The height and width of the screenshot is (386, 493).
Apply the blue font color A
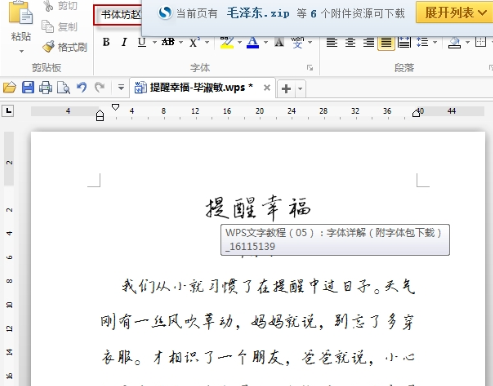click(x=253, y=43)
